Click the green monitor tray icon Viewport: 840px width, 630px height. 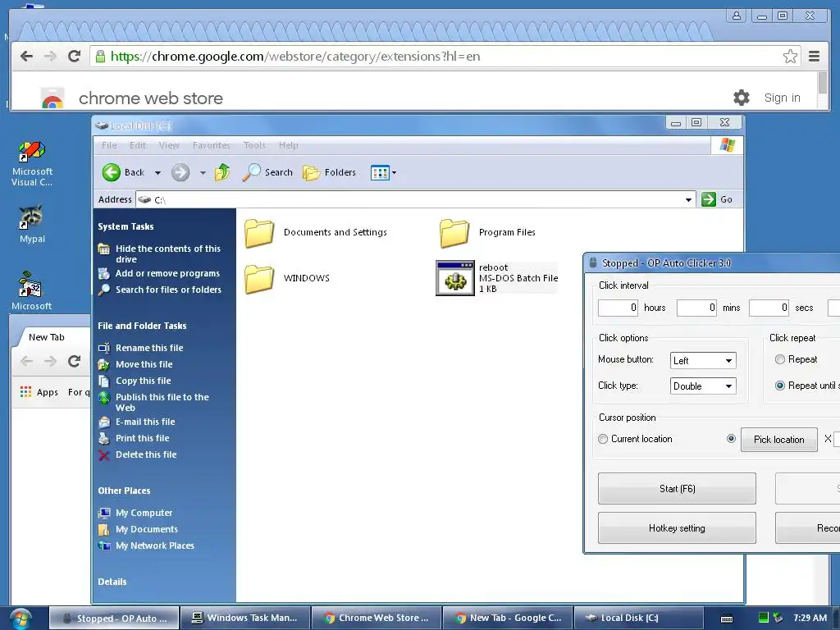pos(764,618)
